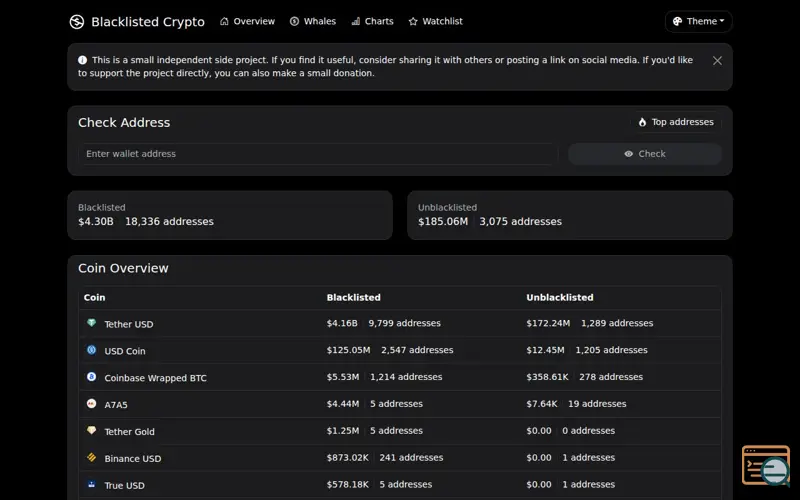Viewport: 800px width, 500px height.
Task: Open the Overview nav item
Action: coord(247,21)
